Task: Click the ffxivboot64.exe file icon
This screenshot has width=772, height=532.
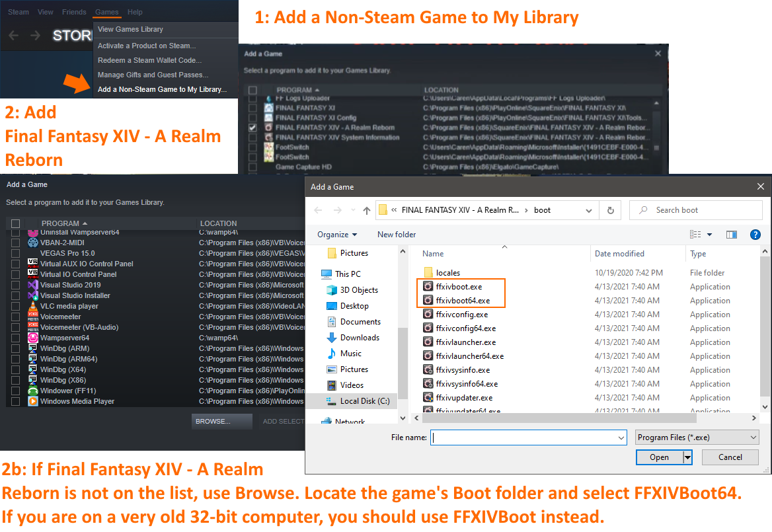Action: pyautogui.click(x=428, y=300)
